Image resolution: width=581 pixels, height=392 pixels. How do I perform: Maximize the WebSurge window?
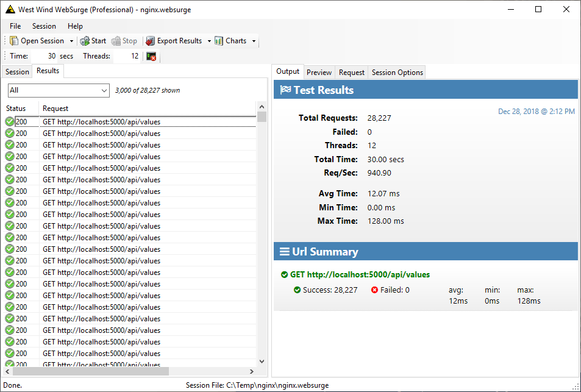(x=538, y=10)
